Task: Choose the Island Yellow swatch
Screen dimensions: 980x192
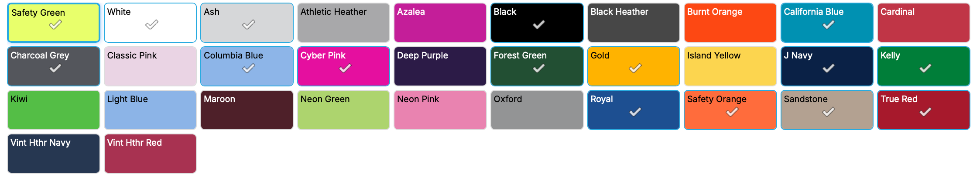Action: coord(730,66)
